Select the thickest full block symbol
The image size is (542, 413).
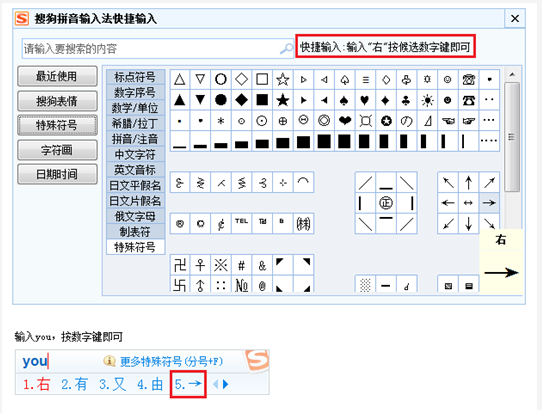coord(324,141)
